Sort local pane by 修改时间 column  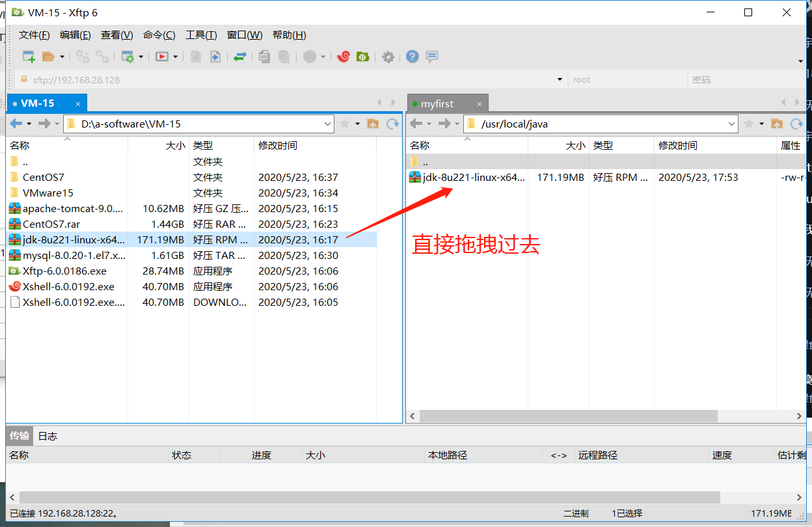(x=315, y=146)
